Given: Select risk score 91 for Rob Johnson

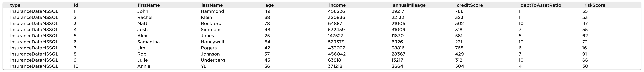Looking at the screenshot, I should coord(585,54).
